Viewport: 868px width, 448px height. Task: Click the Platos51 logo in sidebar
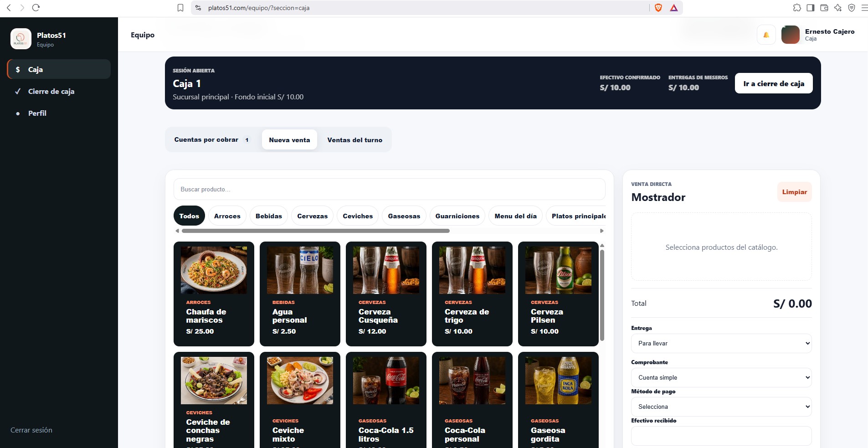(21, 39)
